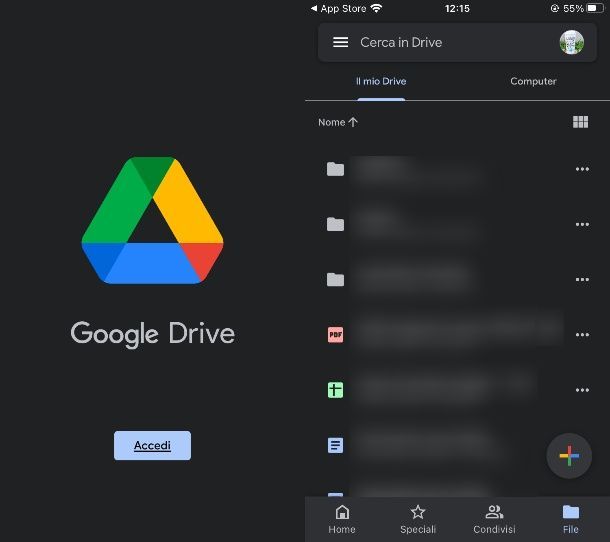Open the account profile avatar
Viewport: 610px width, 542px height.
point(571,42)
